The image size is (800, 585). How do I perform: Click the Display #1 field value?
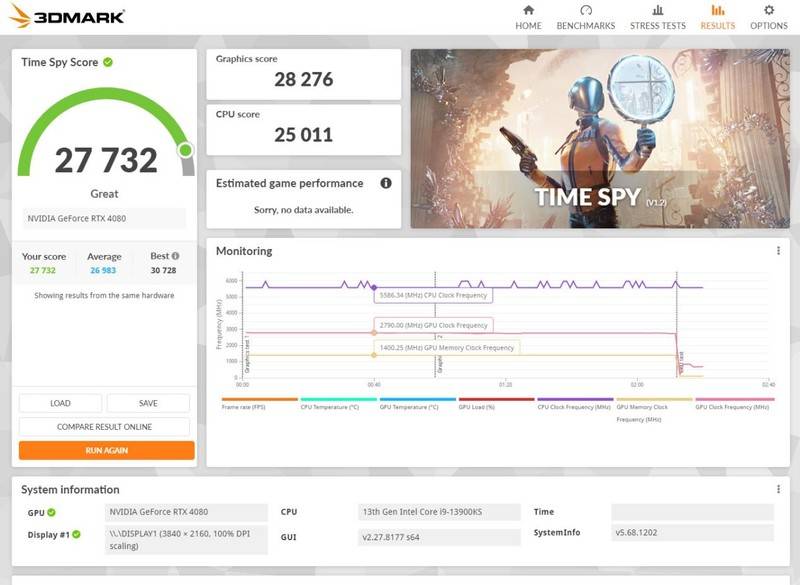(x=186, y=540)
